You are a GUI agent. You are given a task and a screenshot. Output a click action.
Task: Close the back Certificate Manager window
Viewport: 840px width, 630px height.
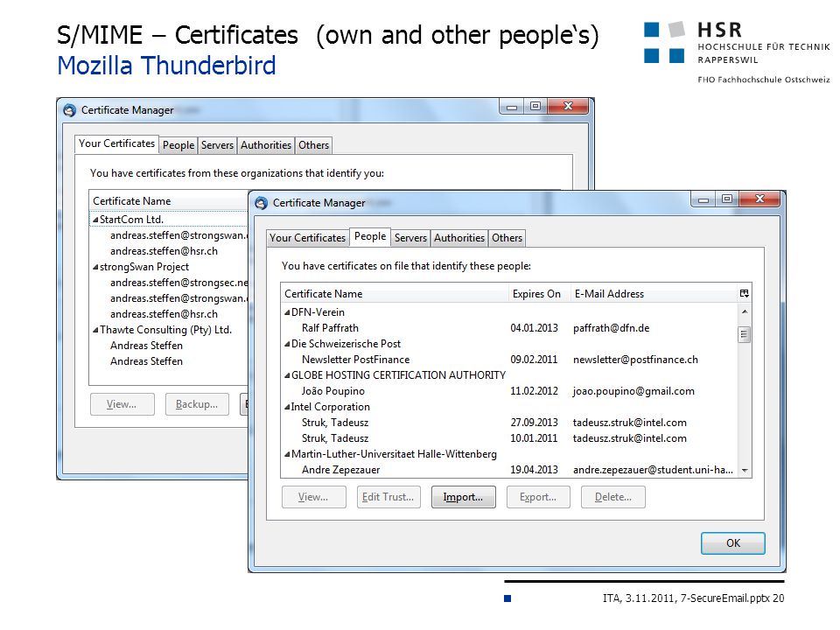tap(568, 107)
